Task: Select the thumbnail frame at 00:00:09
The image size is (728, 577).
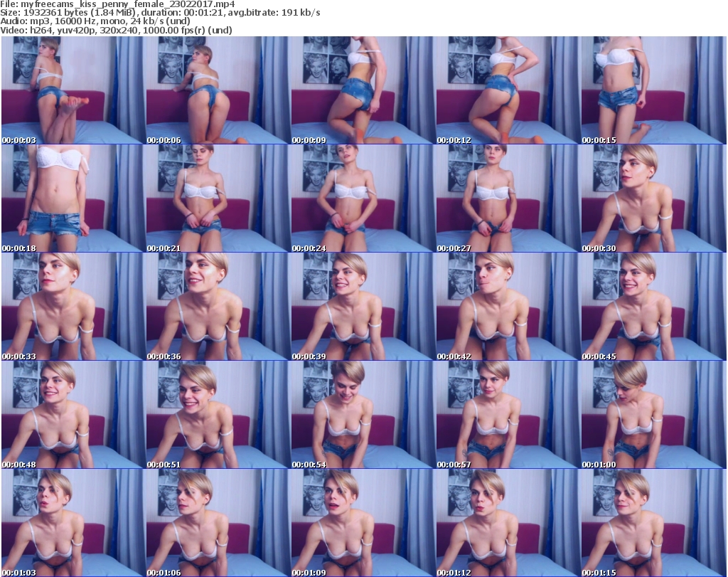Action: point(363,90)
